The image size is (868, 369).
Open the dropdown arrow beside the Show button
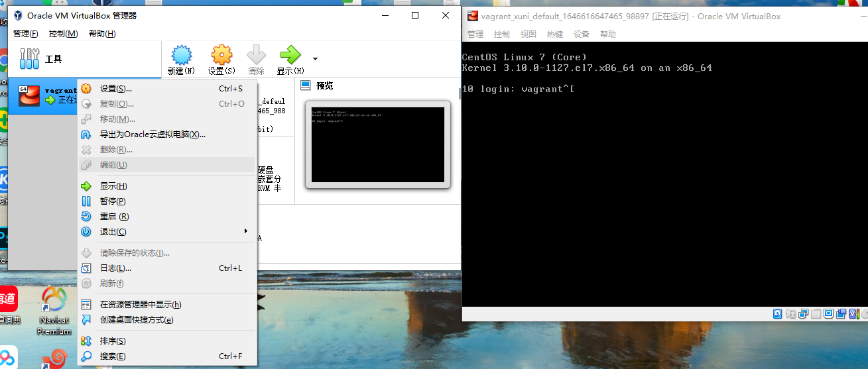pos(315,59)
